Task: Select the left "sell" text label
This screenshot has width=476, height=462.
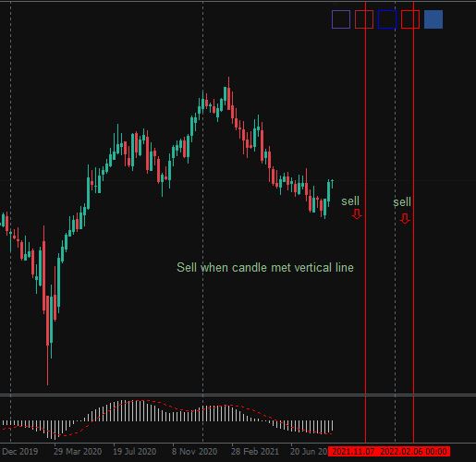Action: [350, 201]
